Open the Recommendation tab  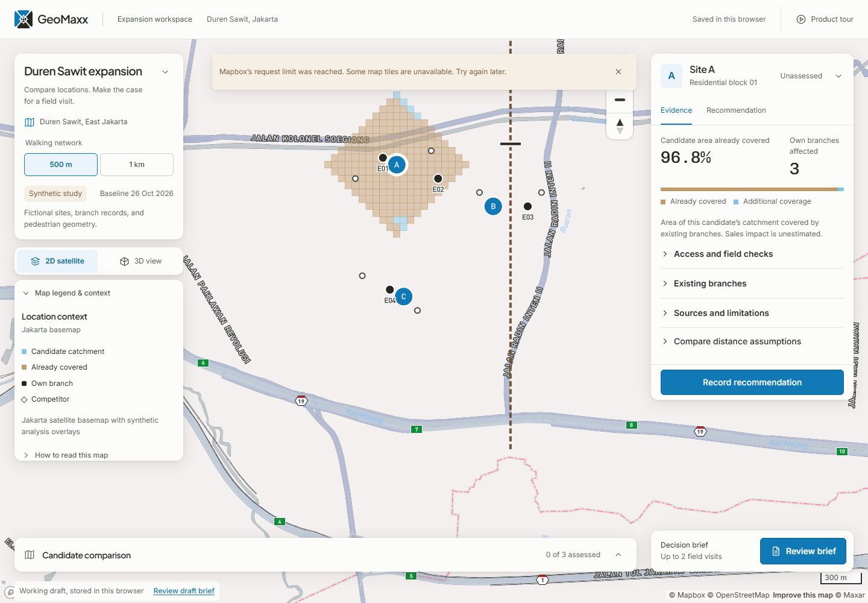[736, 110]
